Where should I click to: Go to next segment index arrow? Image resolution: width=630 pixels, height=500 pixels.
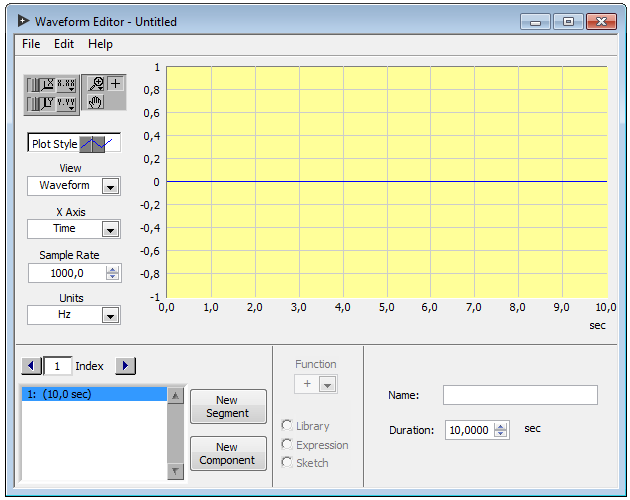[125, 366]
